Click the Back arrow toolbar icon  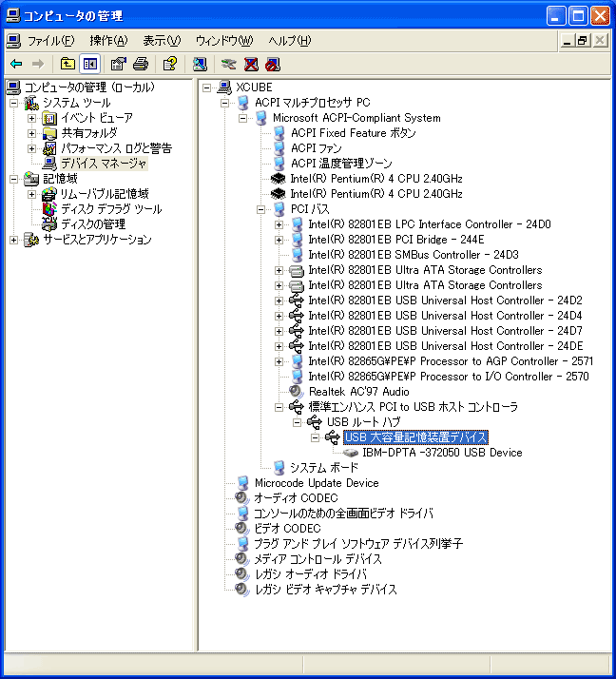pyautogui.click(x=16, y=64)
